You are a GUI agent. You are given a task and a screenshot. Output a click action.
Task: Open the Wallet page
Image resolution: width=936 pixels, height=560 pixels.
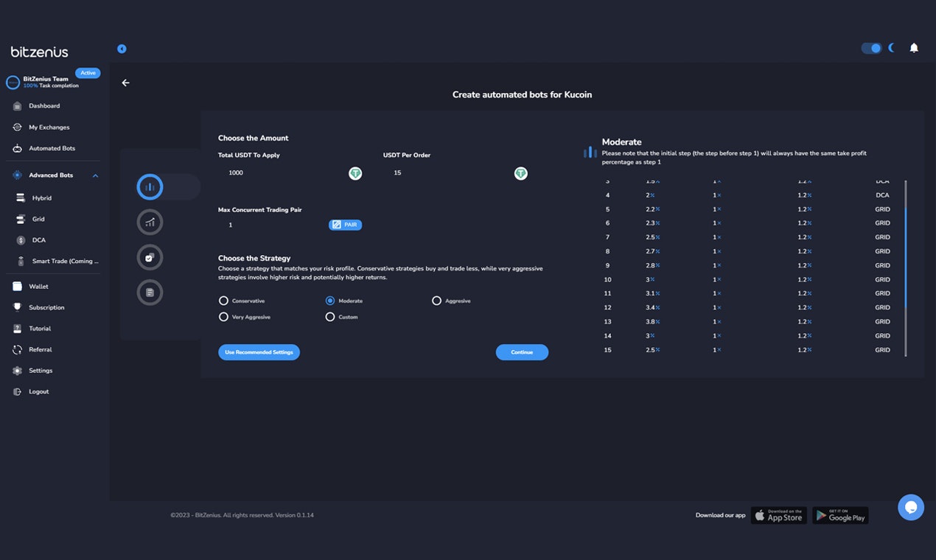(x=38, y=287)
